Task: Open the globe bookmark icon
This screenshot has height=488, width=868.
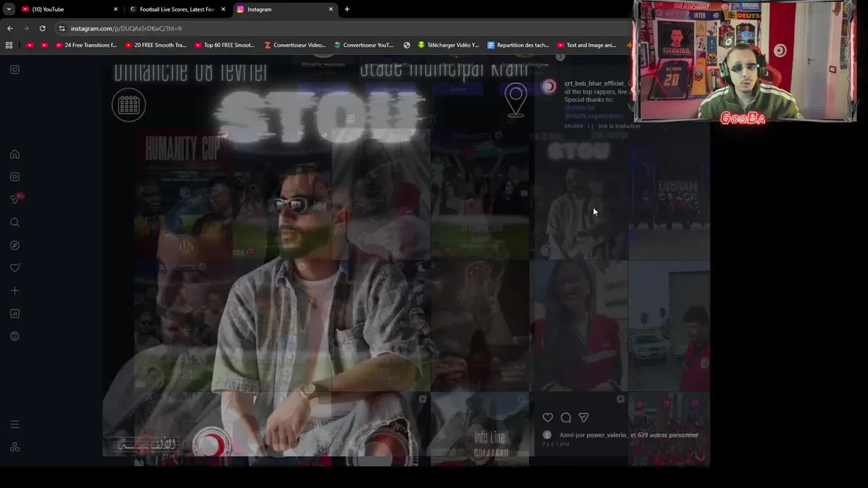Action: [407, 45]
